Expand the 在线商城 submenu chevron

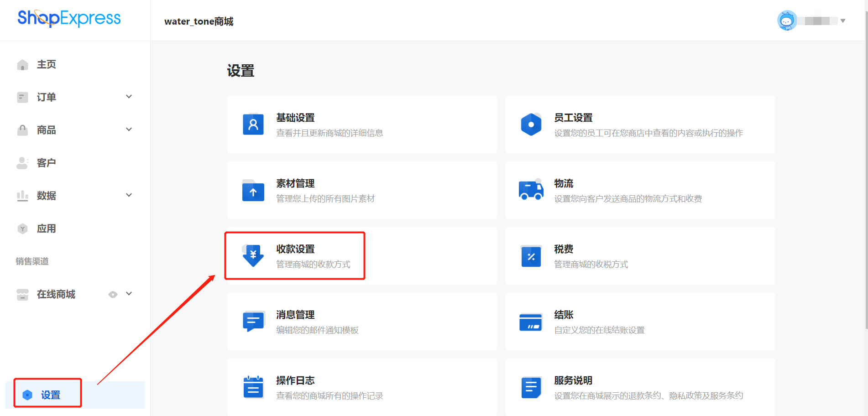click(129, 294)
